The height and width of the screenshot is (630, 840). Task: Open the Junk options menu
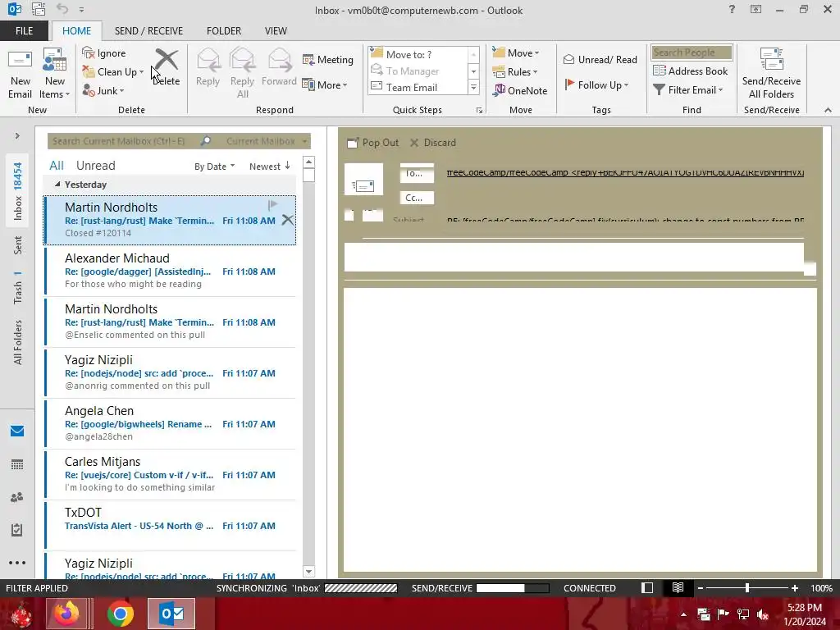click(x=103, y=90)
